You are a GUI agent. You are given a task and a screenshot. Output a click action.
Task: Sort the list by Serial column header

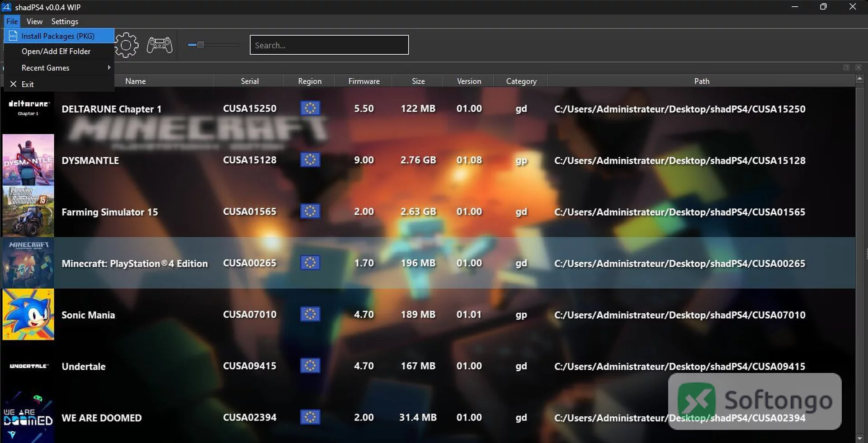click(250, 81)
